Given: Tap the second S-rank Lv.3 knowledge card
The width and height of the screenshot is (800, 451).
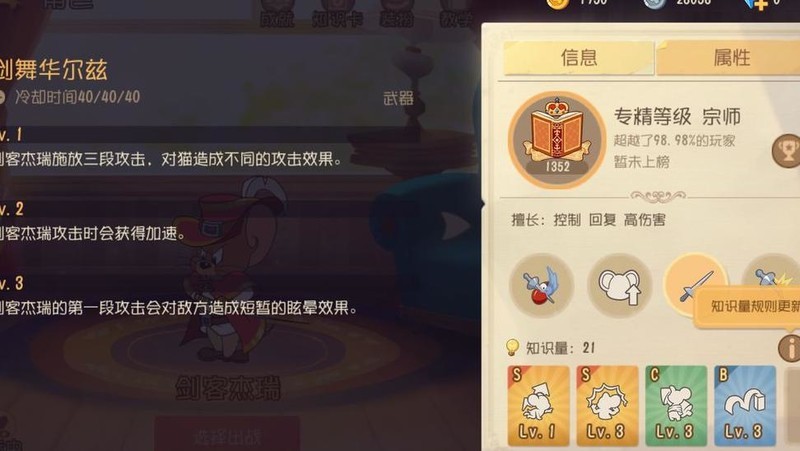Looking at the screenshot, I should (x=607, y=406).
